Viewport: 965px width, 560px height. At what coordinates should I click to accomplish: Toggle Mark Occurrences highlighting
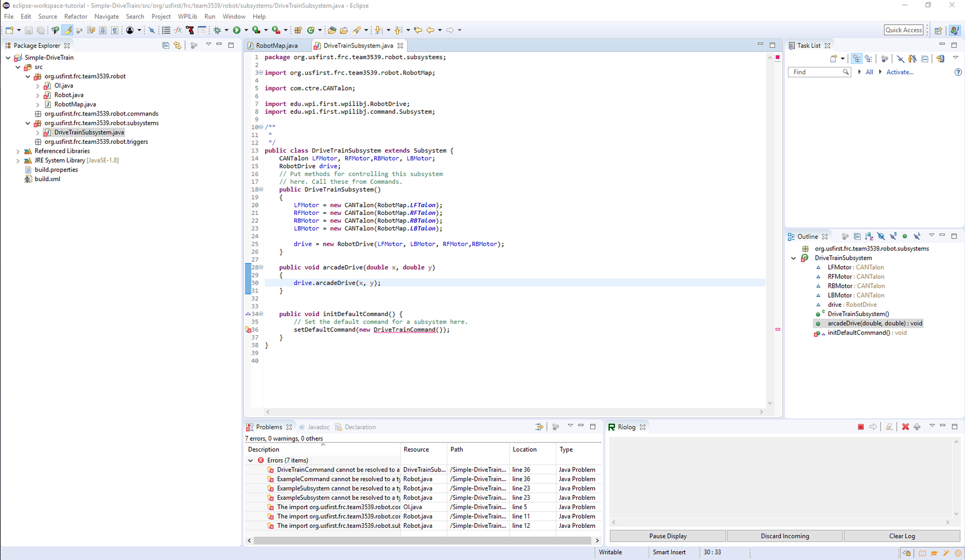pyautogui.click(x=68, y=30)
